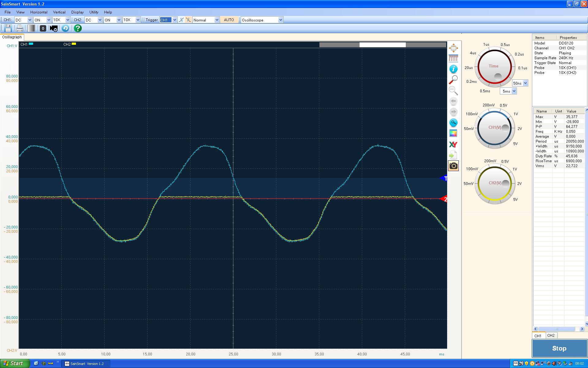The height and width of the screenshot is (368, 588).
Task: Click the export file arrow icon
Action: click(453, 155)
